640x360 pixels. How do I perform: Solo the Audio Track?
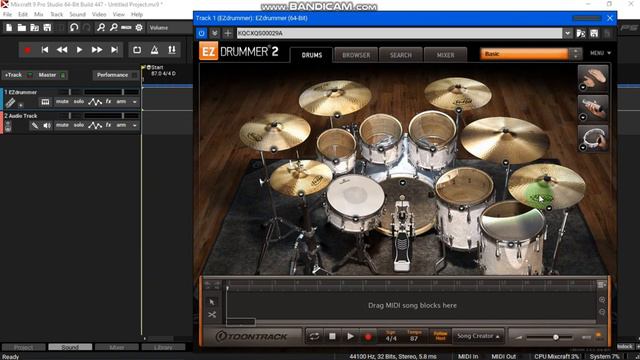[x=79, y=125]
